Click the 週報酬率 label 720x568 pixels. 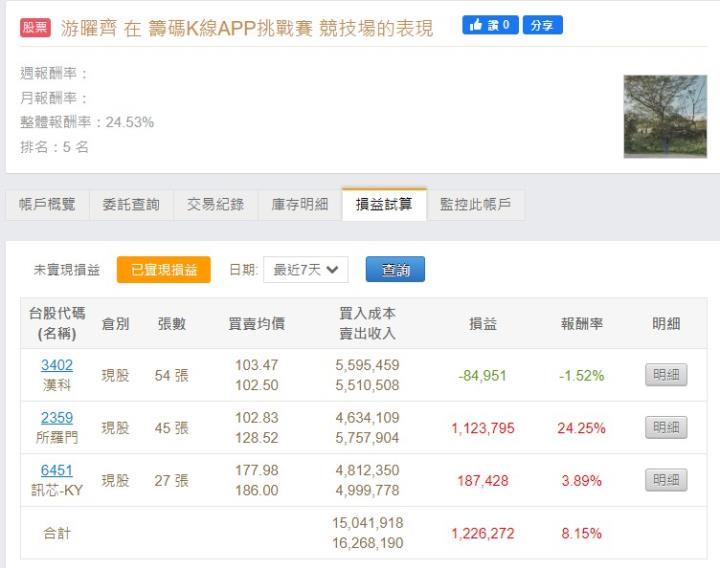[x=54, y=73]
